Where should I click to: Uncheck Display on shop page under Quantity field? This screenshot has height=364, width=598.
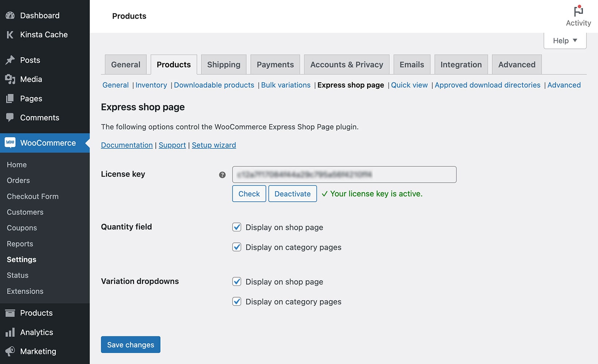237,227
